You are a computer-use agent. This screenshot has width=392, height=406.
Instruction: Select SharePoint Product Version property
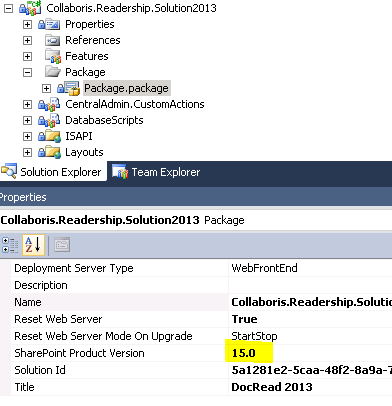click(x=79, y=353)
